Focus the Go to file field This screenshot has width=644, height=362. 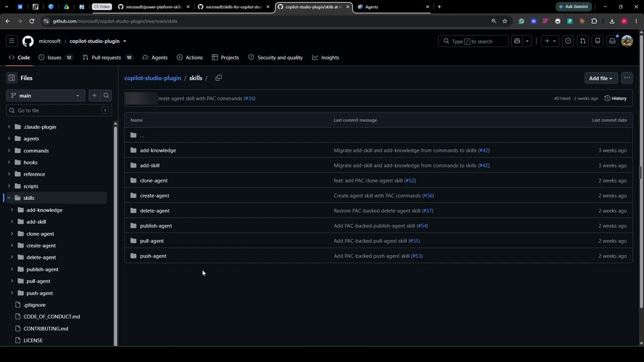59,111
